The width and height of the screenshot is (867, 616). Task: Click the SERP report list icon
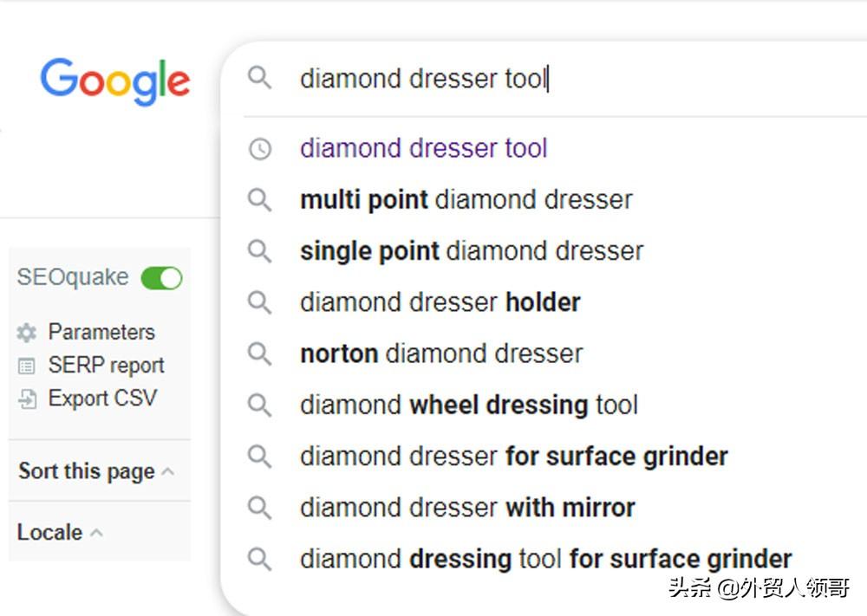[27, 366]
